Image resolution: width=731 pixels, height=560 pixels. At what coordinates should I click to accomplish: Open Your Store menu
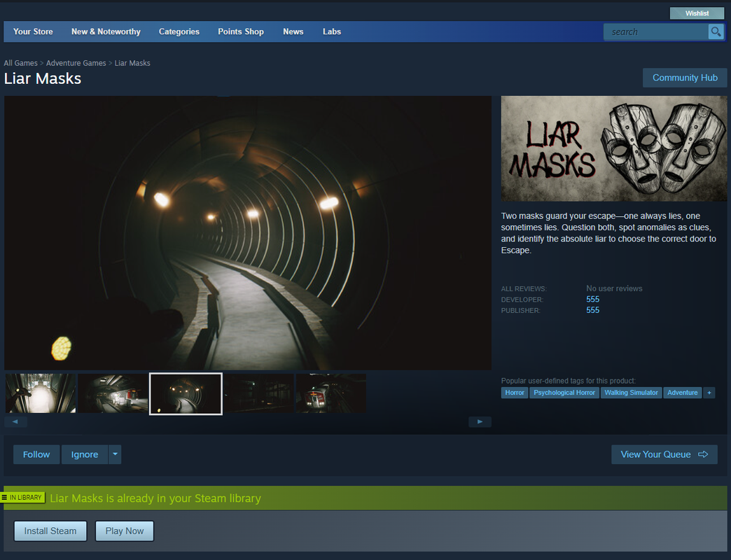(33, 31)
